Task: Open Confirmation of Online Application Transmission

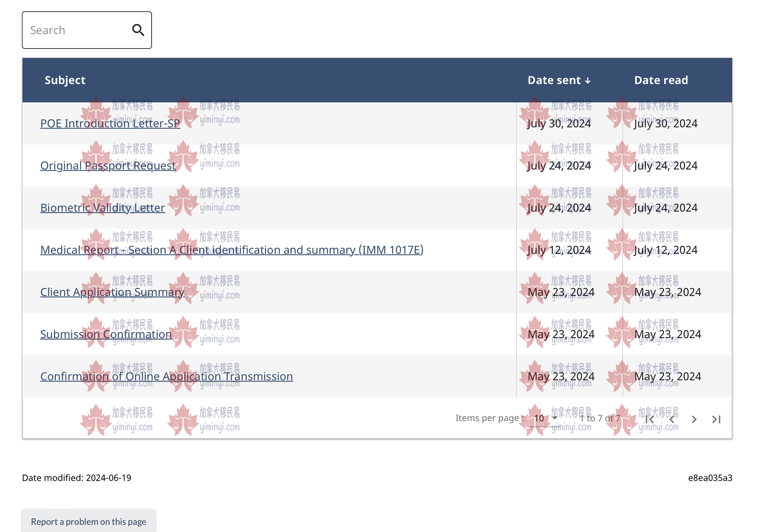Action: [x=166, y=376]
